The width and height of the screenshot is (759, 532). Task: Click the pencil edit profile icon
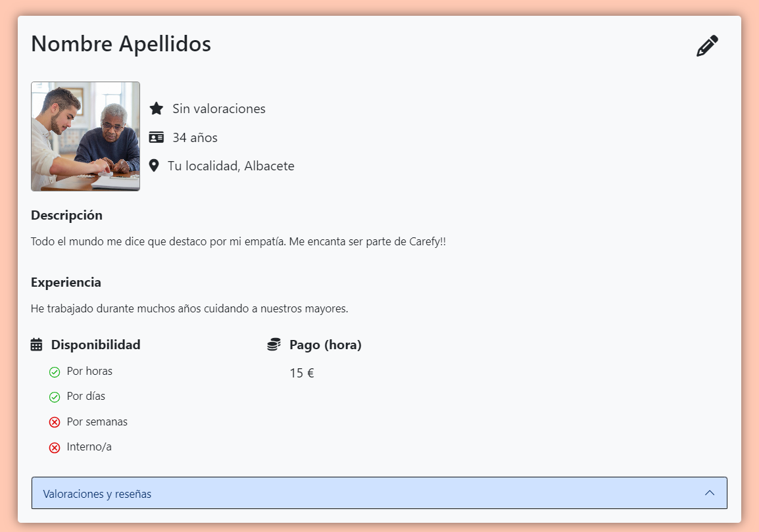click(x=707, y=44)
